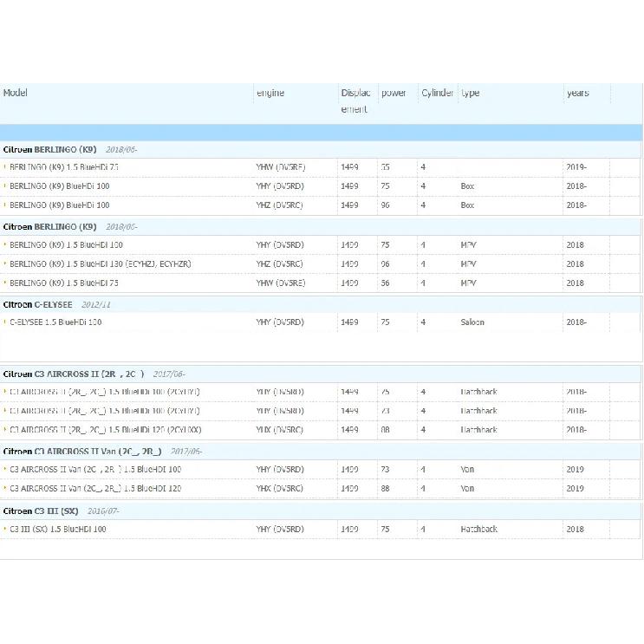Select the Cylinder column header

[x=438, y=93]
